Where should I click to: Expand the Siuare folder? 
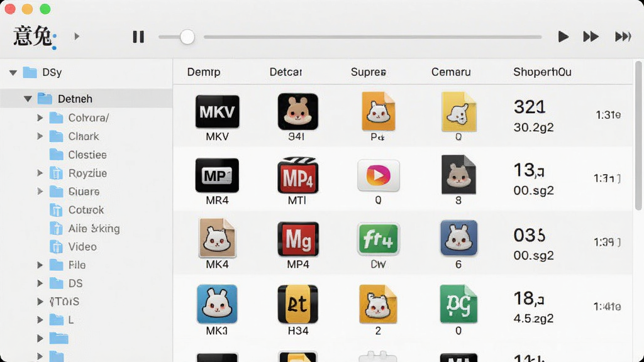pyautogui.click(x=40, y=191)
